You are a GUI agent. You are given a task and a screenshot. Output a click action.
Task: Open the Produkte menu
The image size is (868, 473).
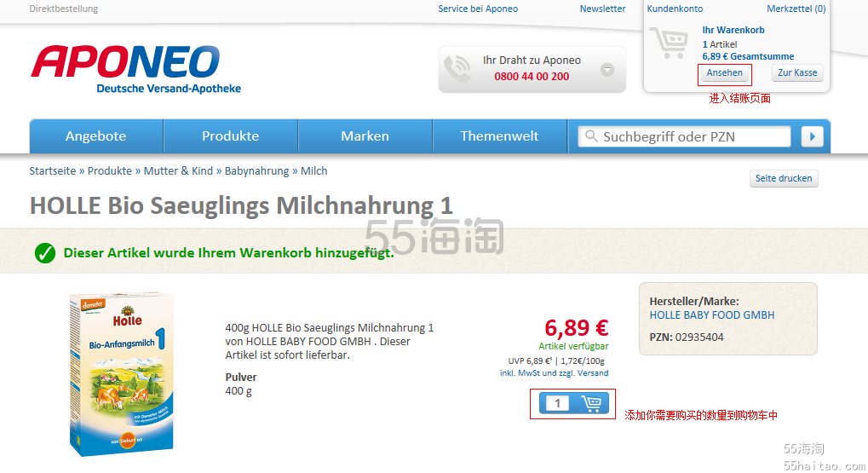pyautogui.click(x=231, y=136)
